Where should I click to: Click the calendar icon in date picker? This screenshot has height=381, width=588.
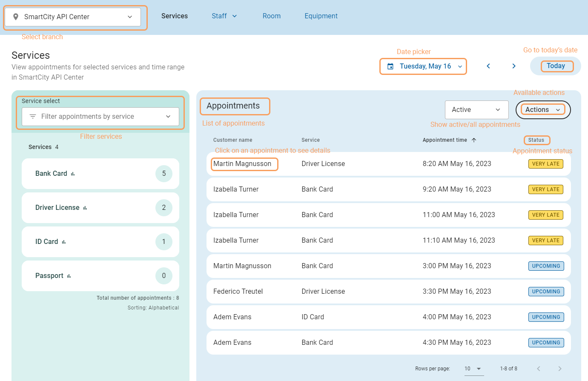coord(390,66)
